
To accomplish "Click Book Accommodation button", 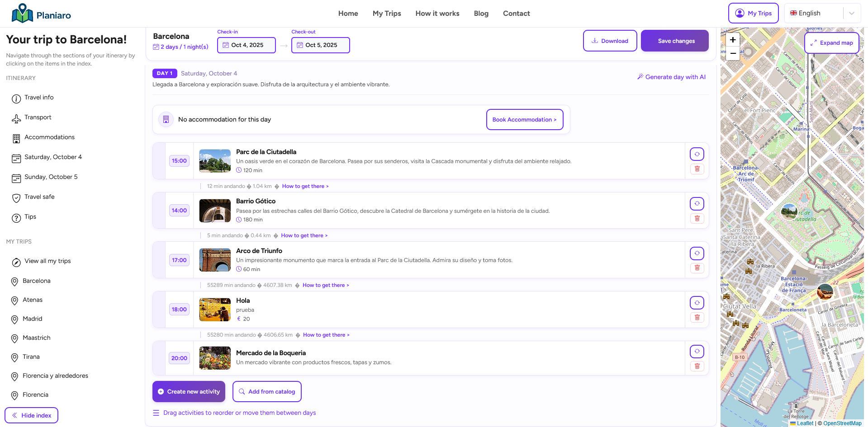I will tap(525, 119).
